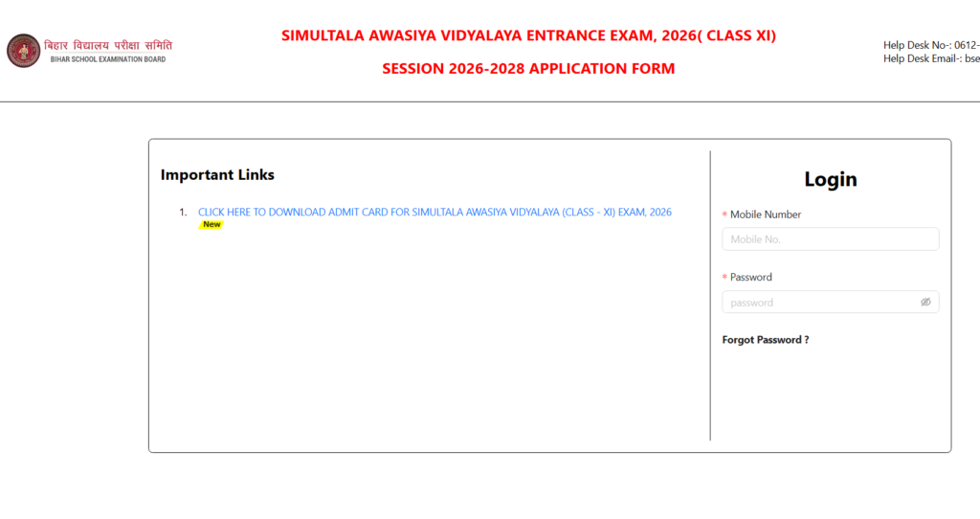Click the SIMULTALA AWASIYA VIDYALAYA ENTRANCE EXAM title

(528, 35)
